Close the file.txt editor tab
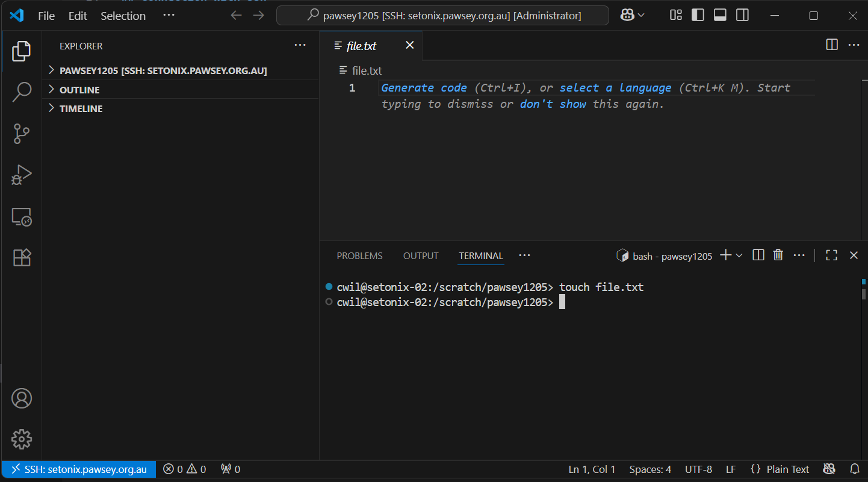Image resolution: width=868 pixels, height=482 pixels. (410, 46)
